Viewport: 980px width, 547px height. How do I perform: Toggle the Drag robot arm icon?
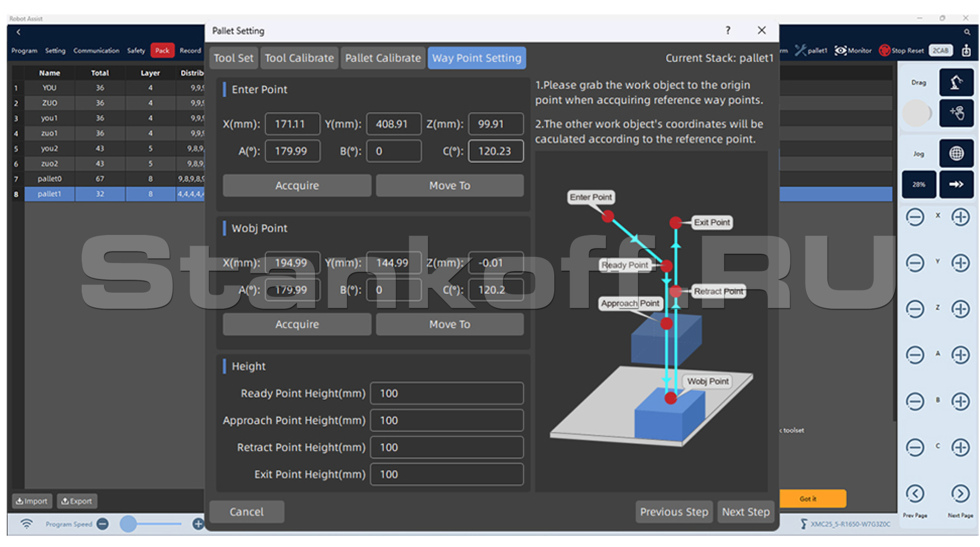pyautogui.click(x=956, y=82)
